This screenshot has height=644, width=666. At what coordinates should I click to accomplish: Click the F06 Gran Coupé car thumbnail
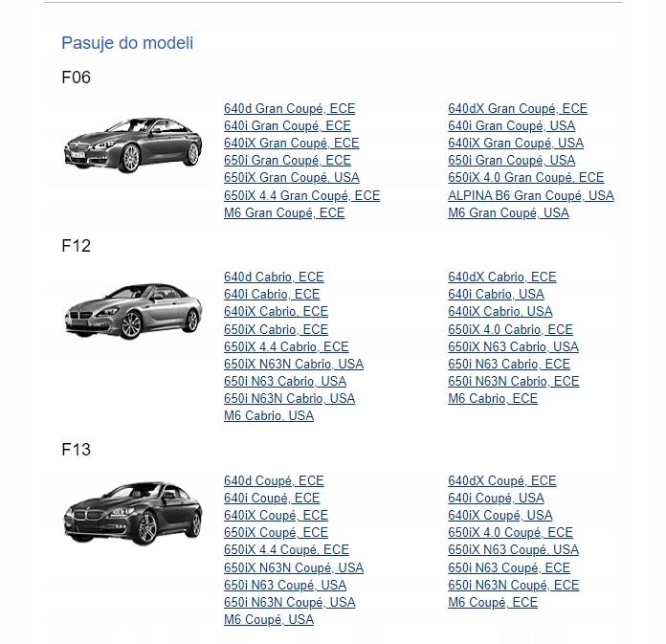(133, 144)
